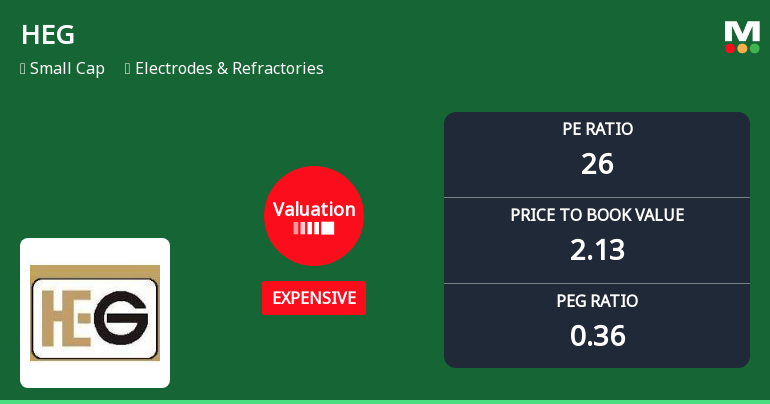Select the PE ratio value 26
The image size is (770, 404).
point(597,163)
